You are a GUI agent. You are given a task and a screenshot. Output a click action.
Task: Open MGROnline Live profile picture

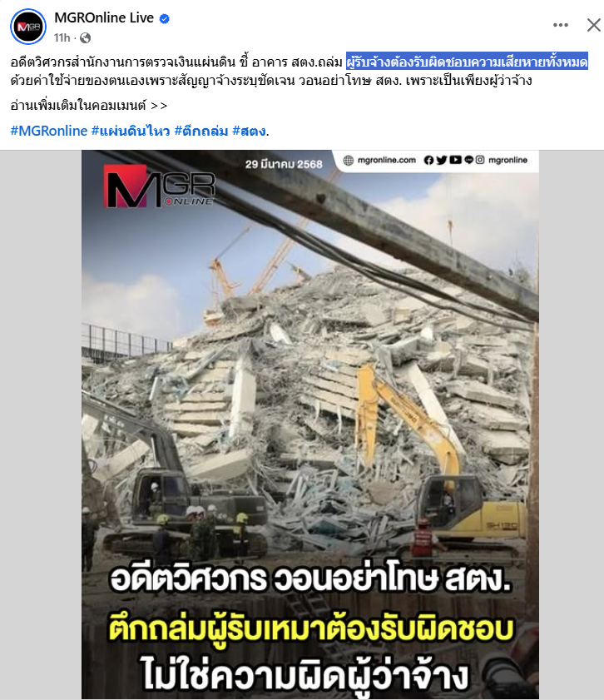pyautogui.click(x=28, y=27)
